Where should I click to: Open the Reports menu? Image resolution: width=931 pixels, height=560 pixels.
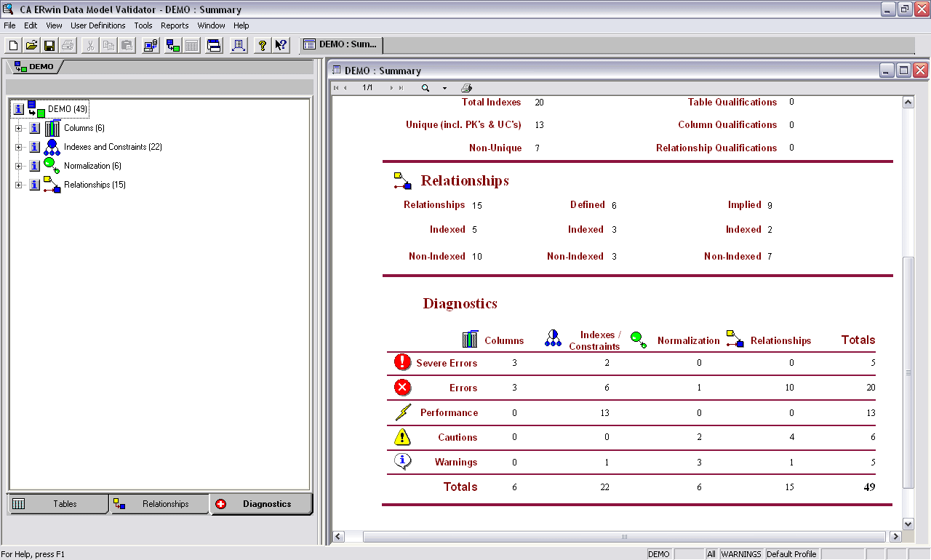[175, 25]
